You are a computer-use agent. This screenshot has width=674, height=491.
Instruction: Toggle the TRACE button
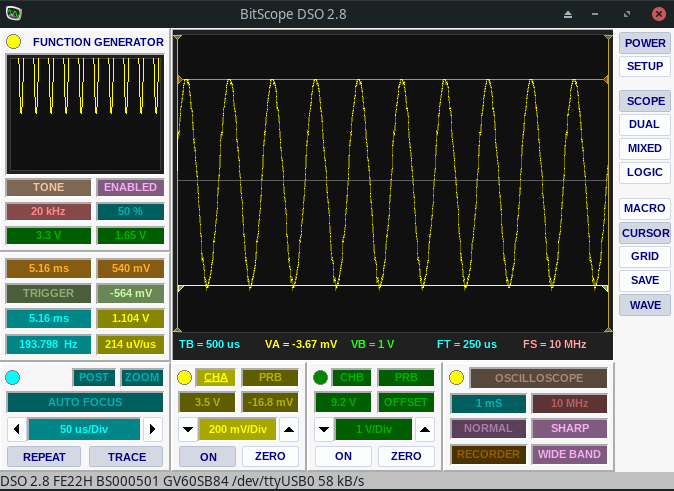click(126, 457)
